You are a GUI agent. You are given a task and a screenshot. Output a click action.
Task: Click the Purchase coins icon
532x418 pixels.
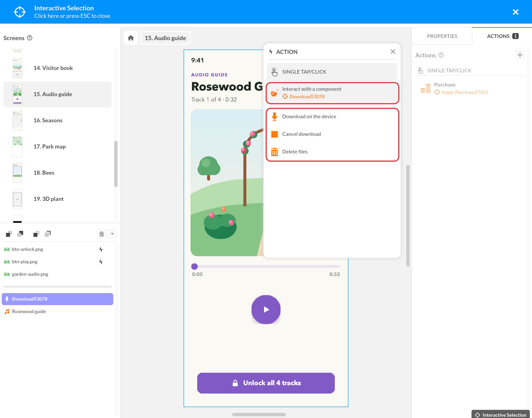pos(425,88)
